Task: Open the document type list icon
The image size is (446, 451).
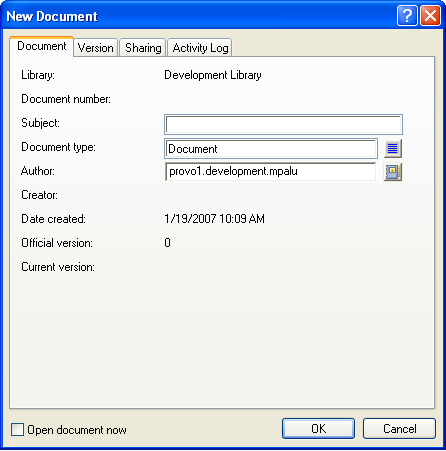Action: 393,148
